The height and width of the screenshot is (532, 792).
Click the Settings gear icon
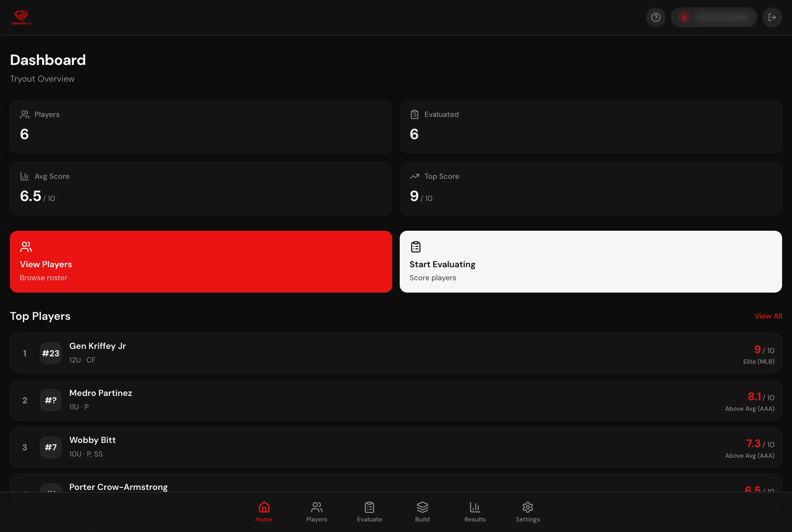point(528,507)
